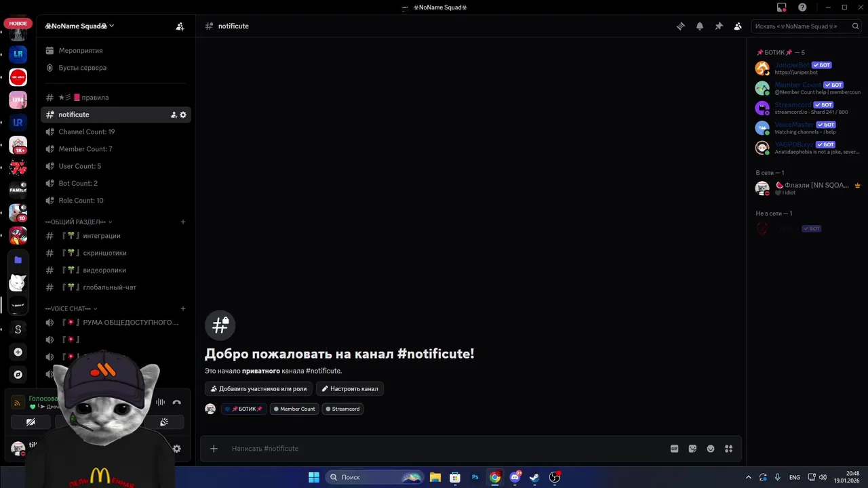868x488 pixels.
Task: Select Bot Count: 2 voice channel
Action: 115,183
